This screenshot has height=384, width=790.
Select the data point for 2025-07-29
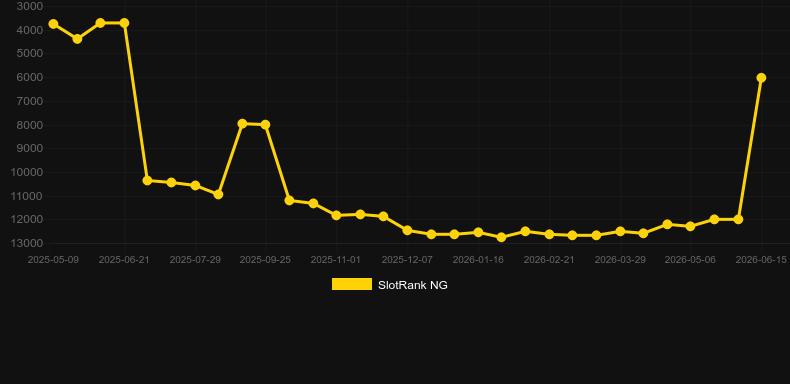coord(195,185)
